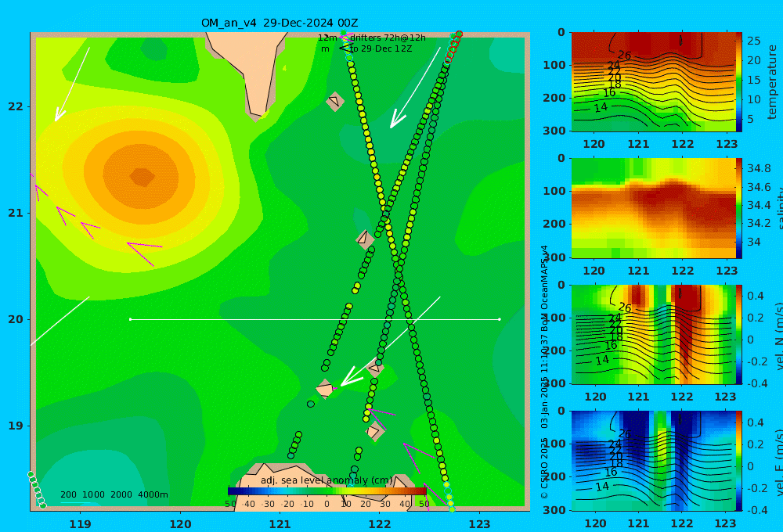Open the salinity cross-section panel
Viewport: 783px width, 532px height.
[653, 208]
